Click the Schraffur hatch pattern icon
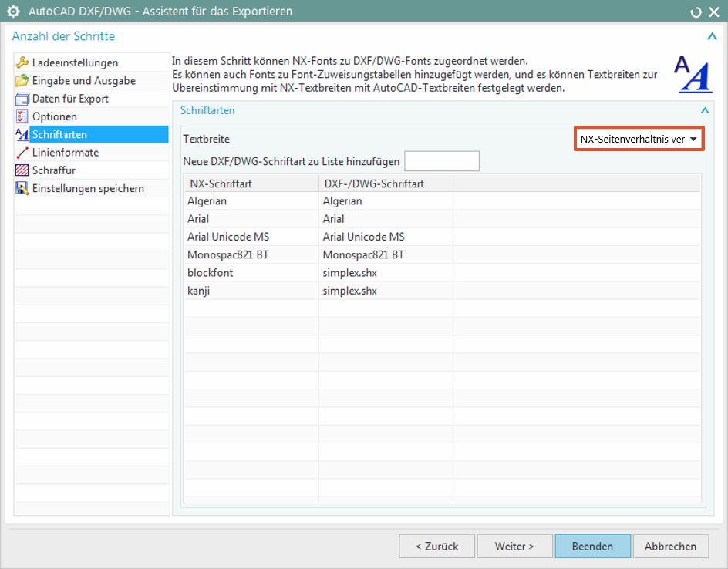 22,170
